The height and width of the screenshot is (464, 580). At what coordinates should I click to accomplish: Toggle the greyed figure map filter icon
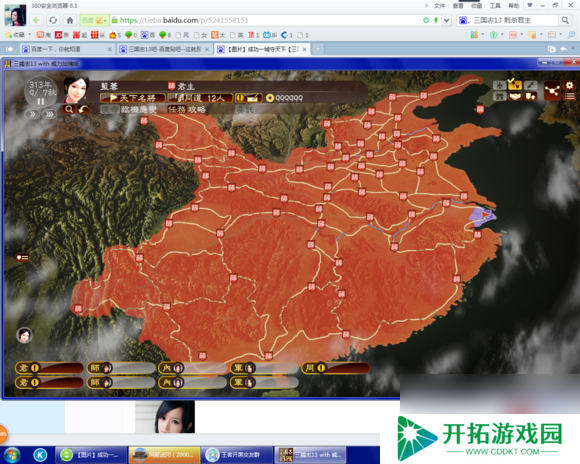(499, 85)
